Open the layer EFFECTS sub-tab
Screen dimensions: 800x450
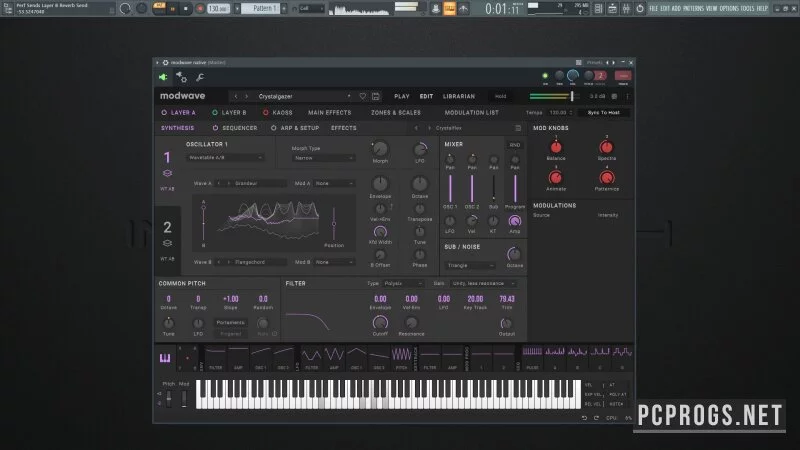(343, 128)
